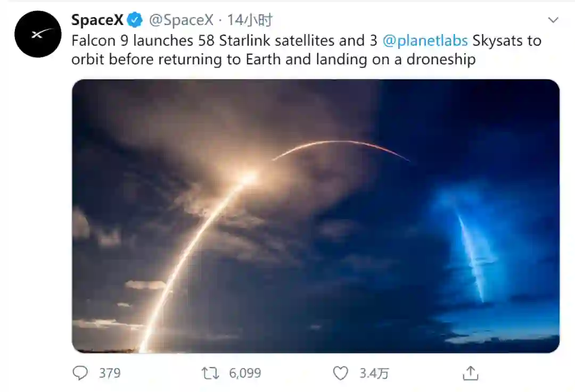Open the rocket launch photo
Screen dimensions: 575x392
[x=316, y=215]
